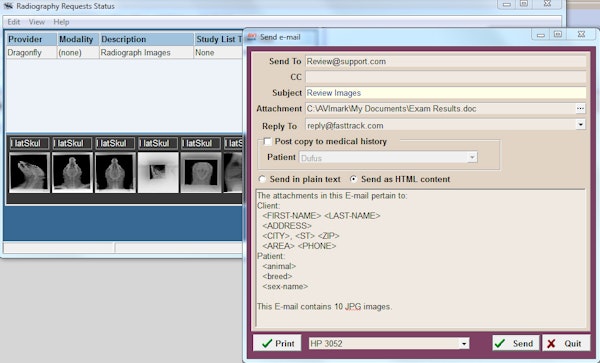
Task: Click the <ADDRESS> placeholder in the message
Action: pos(287,226)
